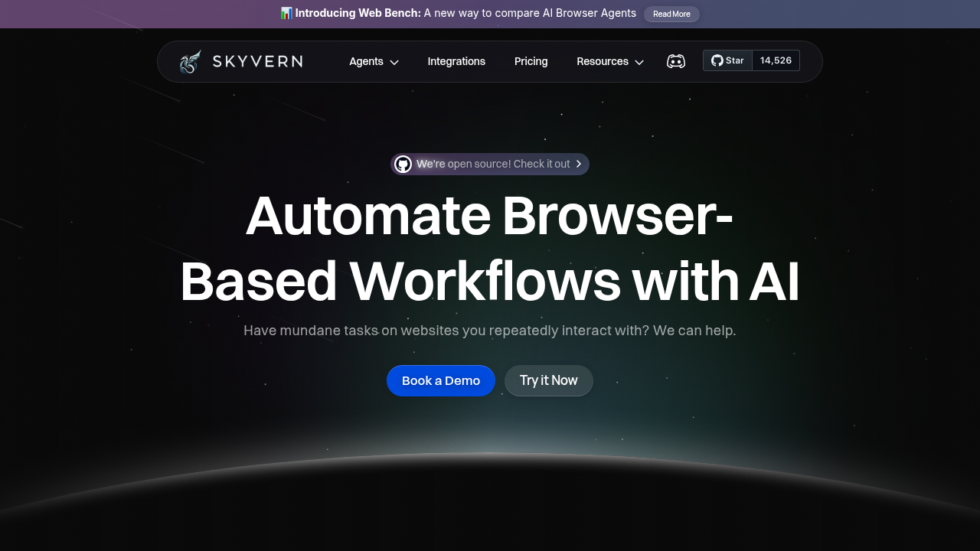Click the GitHub octocat in the open-source pill
Image resolution: width=980 pixels, height=551 pixels.
pos(403,164)
